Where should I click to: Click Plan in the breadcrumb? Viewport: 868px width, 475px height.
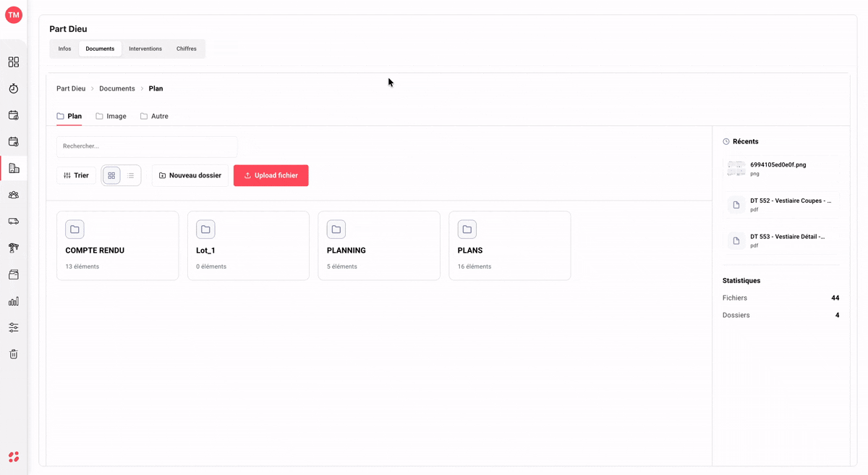coord(156,88)
